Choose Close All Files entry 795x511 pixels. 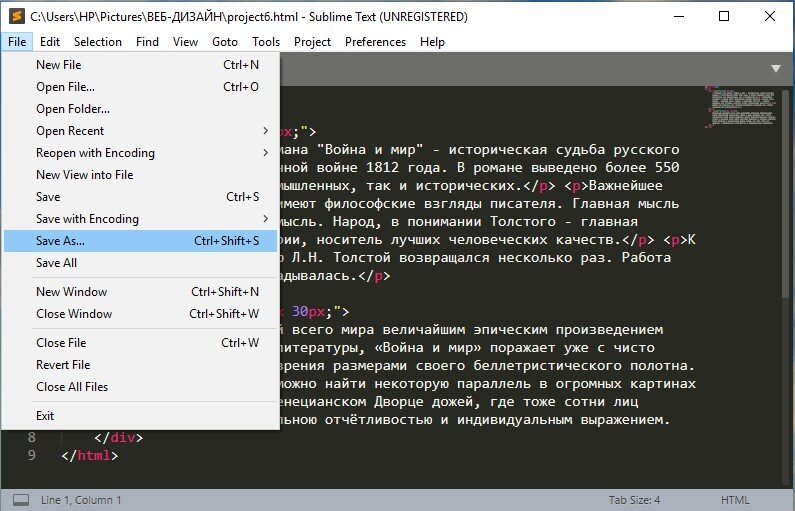(140, 386)
